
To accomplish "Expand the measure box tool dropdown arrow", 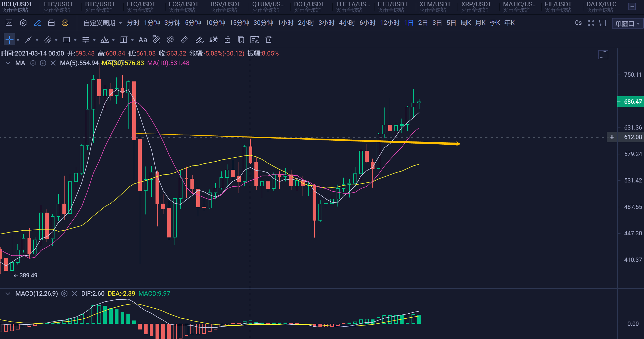I will pyautogui.click(x=132, y=40).
